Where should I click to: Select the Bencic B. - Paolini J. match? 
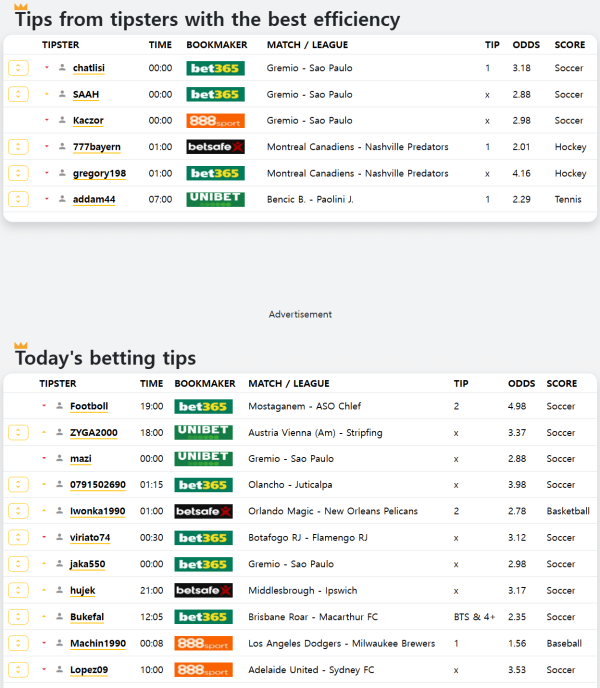[x=310, y=199]
